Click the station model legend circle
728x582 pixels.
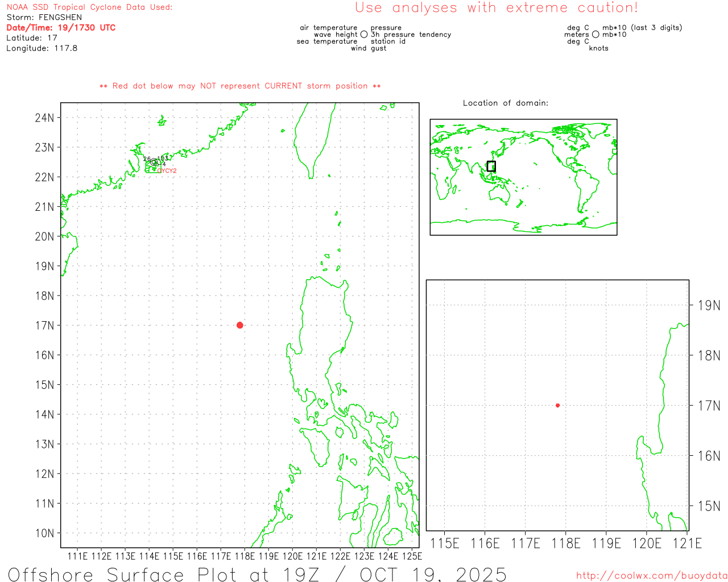(x=364, y=35)
